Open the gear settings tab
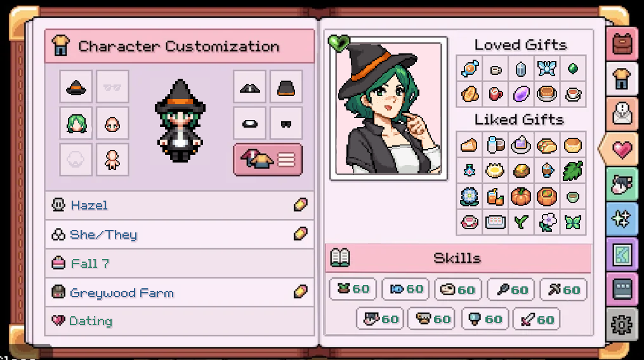Screen dimensions: 644x360 coord(621,326)
